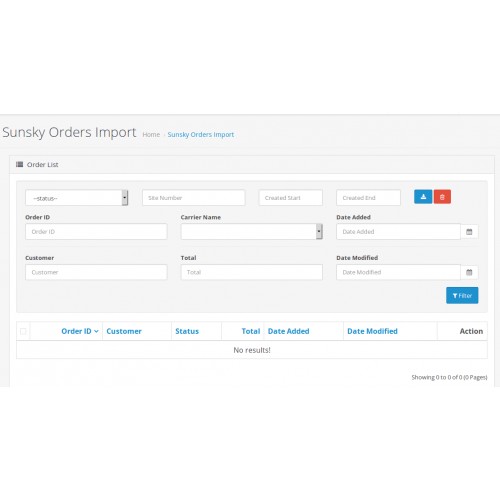The image size is (500, 500).
Task: Sort the table by Status column
Action: click(x=187, y=331)
